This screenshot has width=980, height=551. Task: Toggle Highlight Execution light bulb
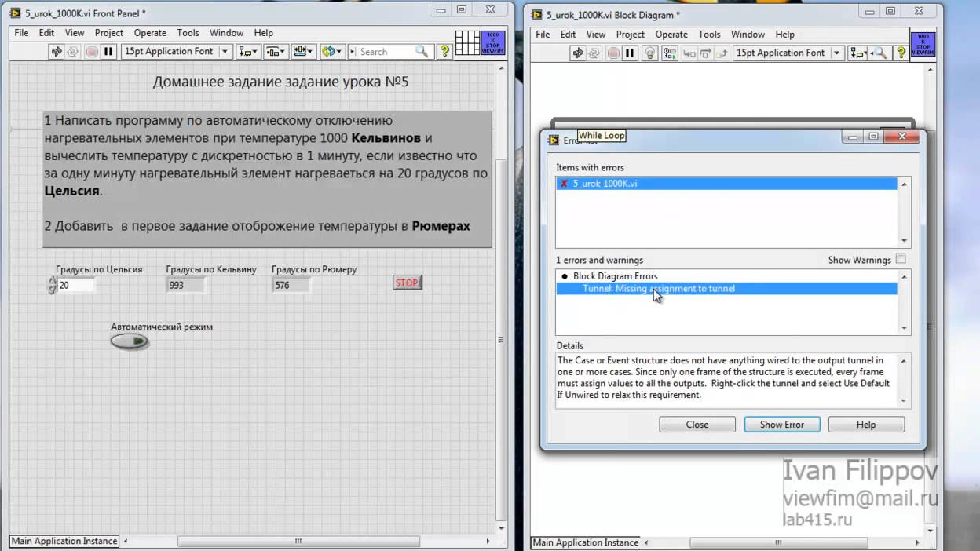(x=649, y=53)
